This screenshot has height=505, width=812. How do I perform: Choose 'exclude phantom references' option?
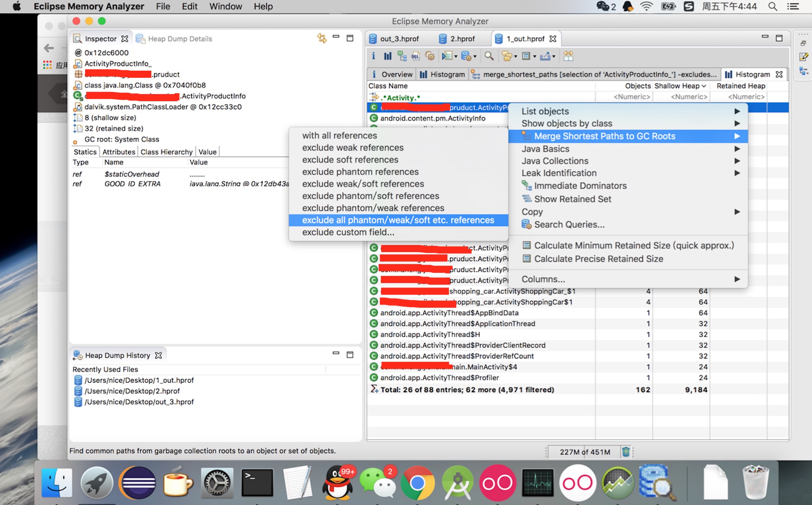coord(398,172)
